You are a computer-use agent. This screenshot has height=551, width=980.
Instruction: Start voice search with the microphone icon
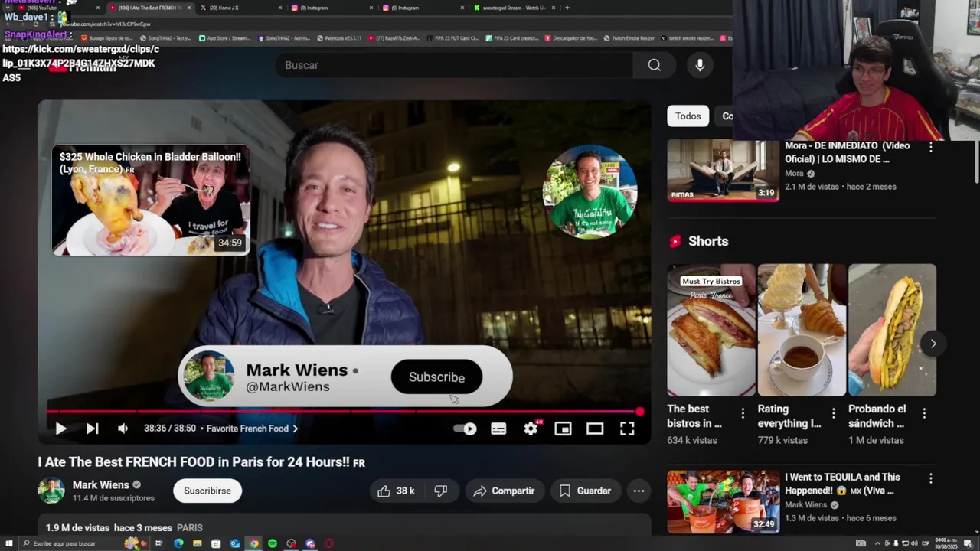[700, 65]
